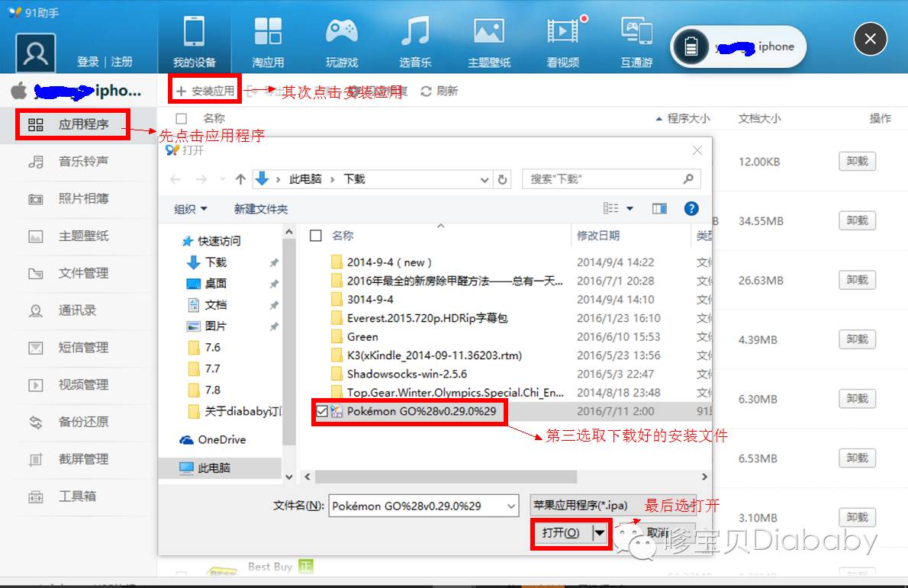Open the 主题壁纸 top tab
The image size is (908, 588).
tap(489, 42)
